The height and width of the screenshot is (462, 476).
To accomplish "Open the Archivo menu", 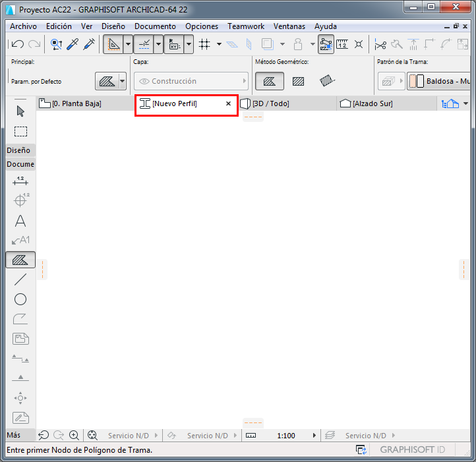I will 23,26.
